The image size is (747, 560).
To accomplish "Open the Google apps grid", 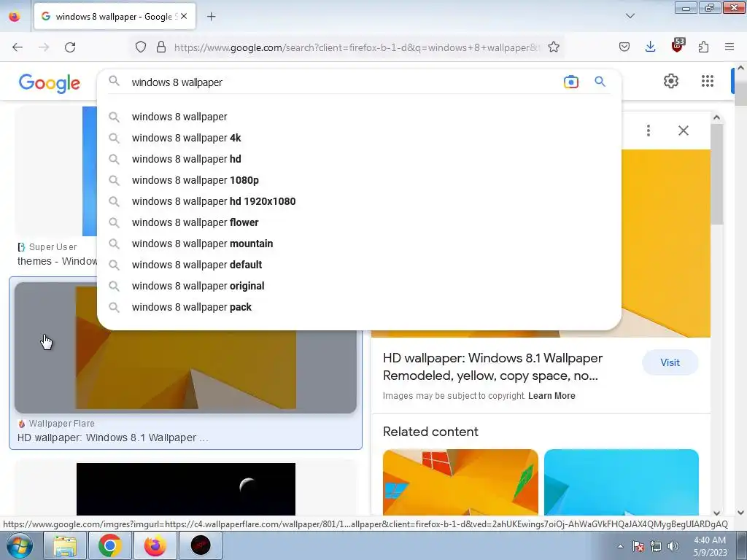I will (x=708, y=82).
